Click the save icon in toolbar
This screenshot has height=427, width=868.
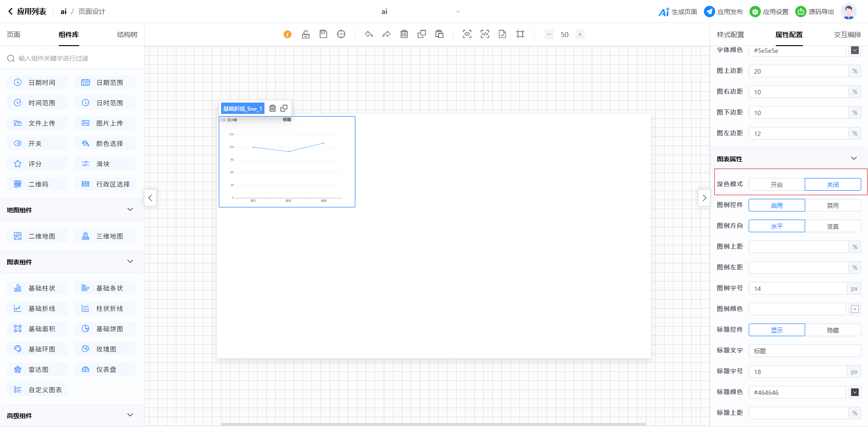(x=323, y=34)
